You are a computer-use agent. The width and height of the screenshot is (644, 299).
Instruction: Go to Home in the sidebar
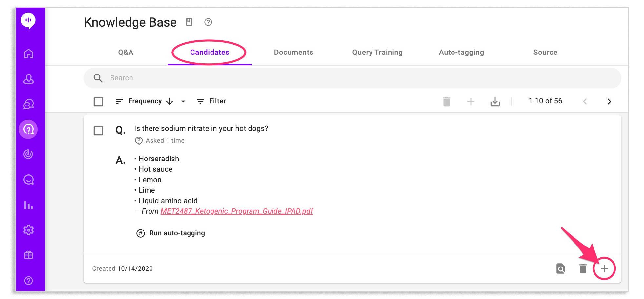pos(29,53)
